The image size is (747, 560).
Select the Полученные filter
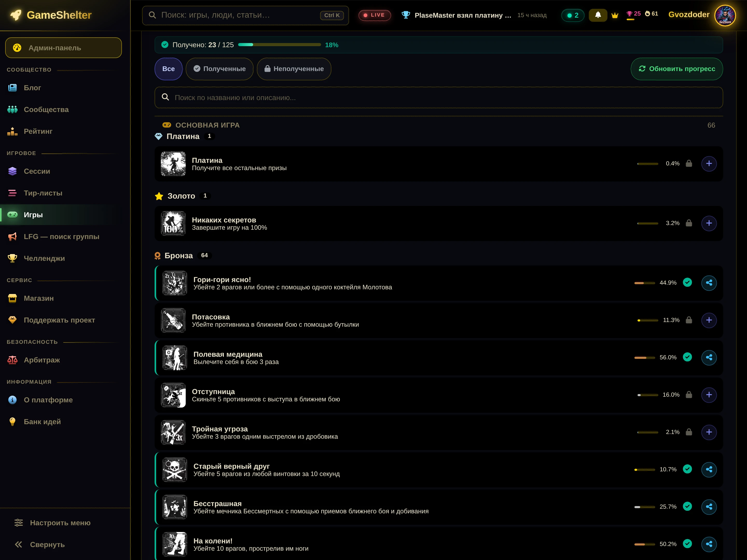[219, 69]
